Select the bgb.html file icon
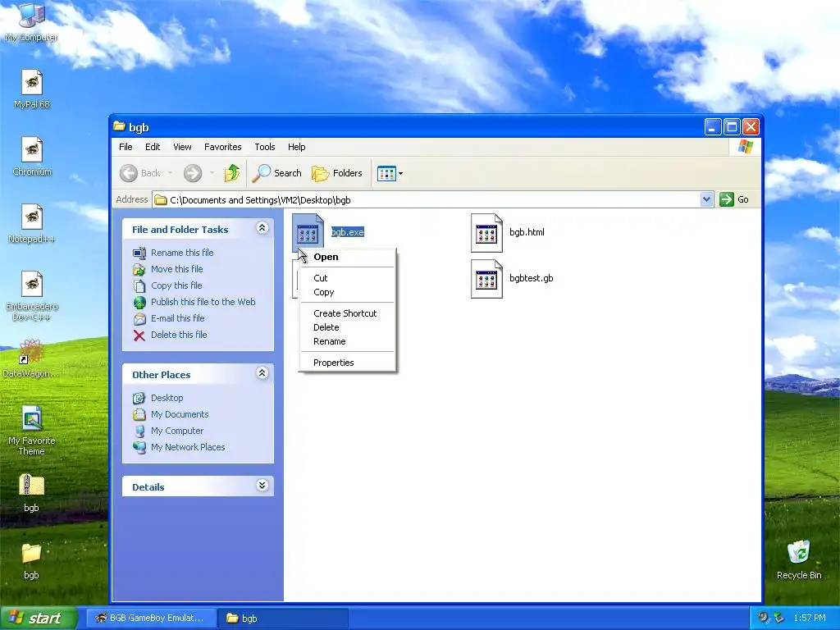Viewport: 840px width, 630px height. pyautogui.click(x=486, y=232)
